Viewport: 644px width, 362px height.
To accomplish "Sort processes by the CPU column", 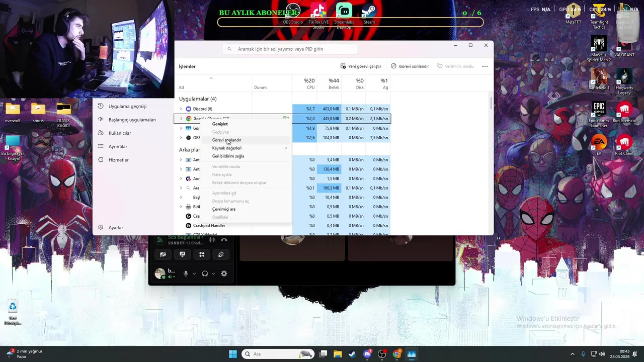I will pos(304,83).
